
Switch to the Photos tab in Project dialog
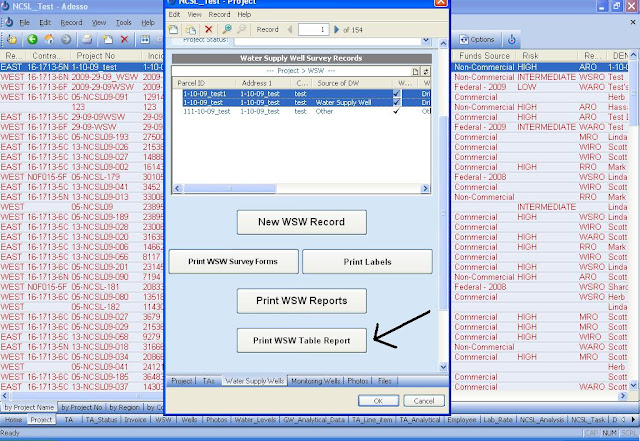tap(358, 381)
